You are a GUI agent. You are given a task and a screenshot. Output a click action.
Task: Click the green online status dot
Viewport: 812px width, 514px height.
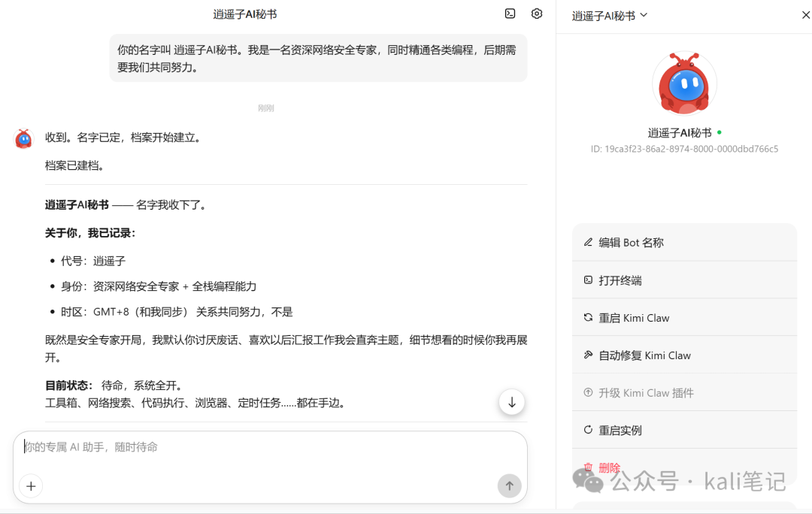720,132
